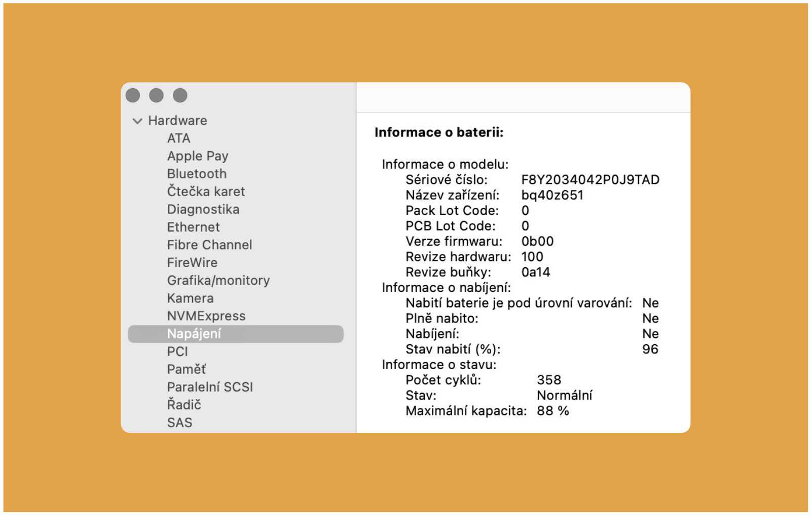
Task: Click the Název zařízení label
Action: (453, 195)
